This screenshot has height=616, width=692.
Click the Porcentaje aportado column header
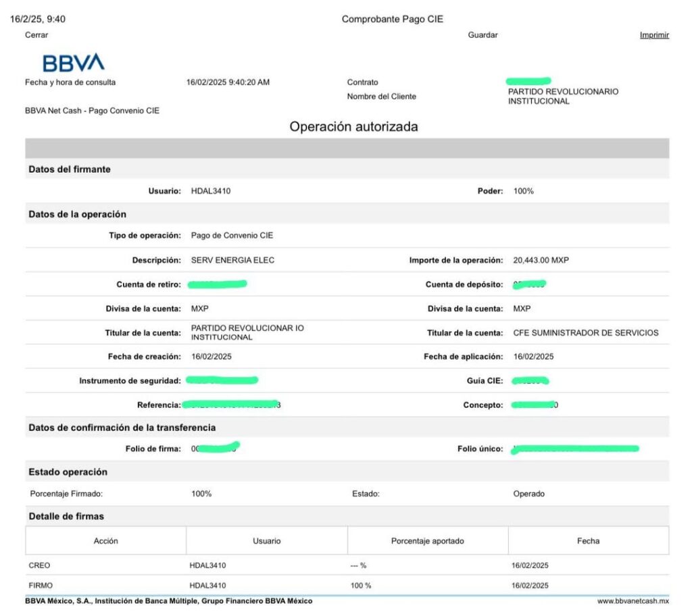(x=427, y=541)
